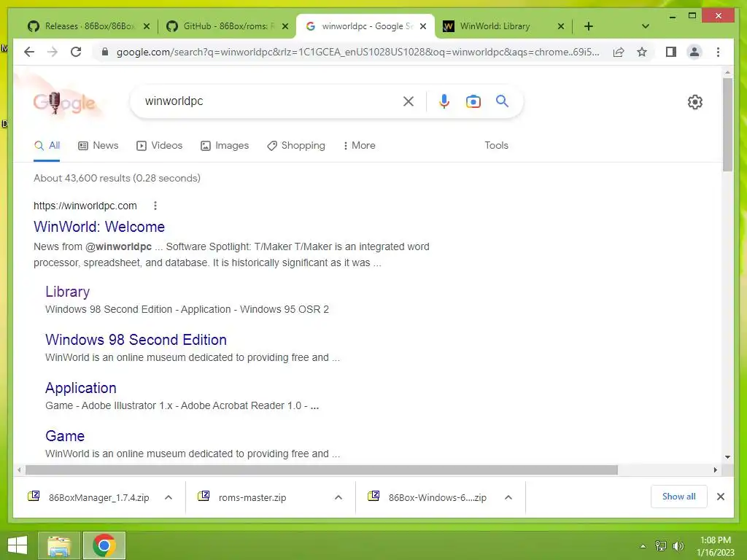Image resolution: width=747 pixels, height=560 pixels.
Task: Share this page icon in address bar
Action: 619,52
